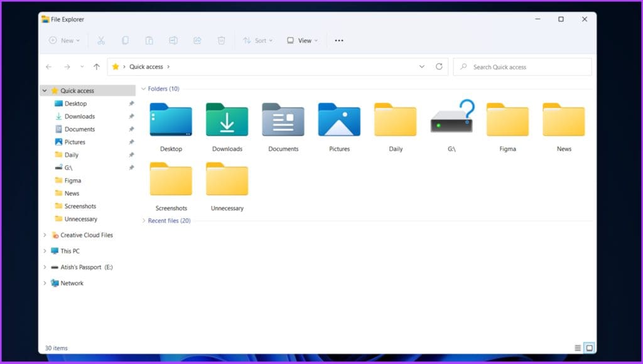Expand the This PC tree item
The image size is (643, 364).
point(44,251)
